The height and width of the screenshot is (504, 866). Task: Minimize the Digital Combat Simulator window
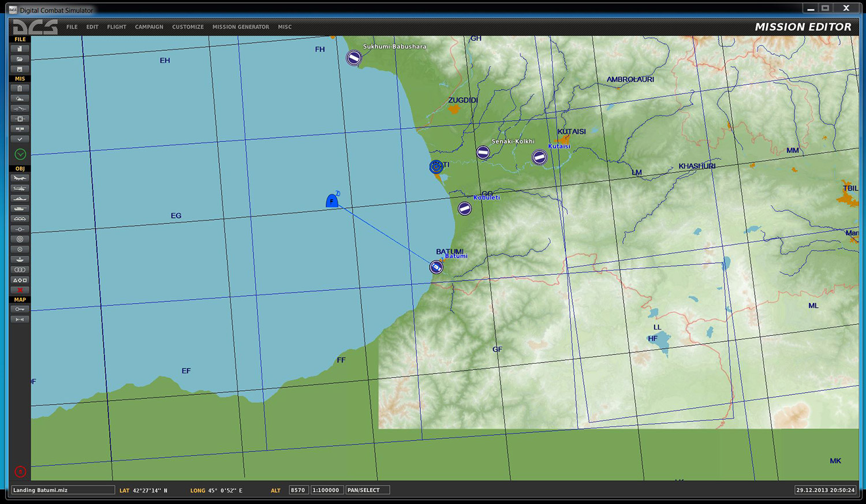click(x=811, y=8)
